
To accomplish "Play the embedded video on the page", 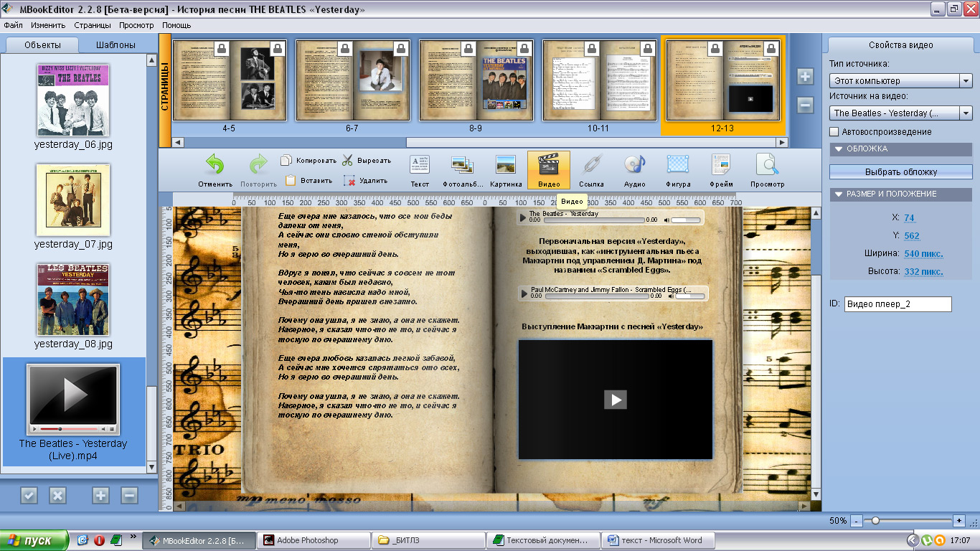I will (x=616, y=400).
